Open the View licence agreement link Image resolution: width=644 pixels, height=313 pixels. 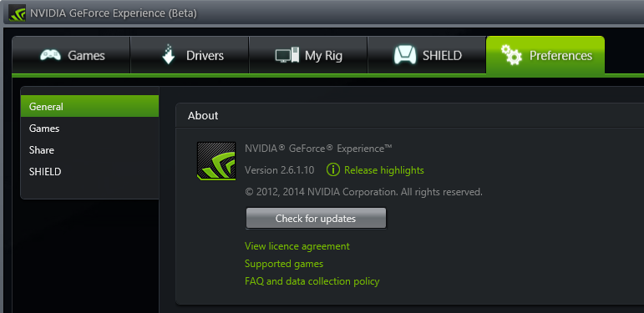click(x=297, y=246)
